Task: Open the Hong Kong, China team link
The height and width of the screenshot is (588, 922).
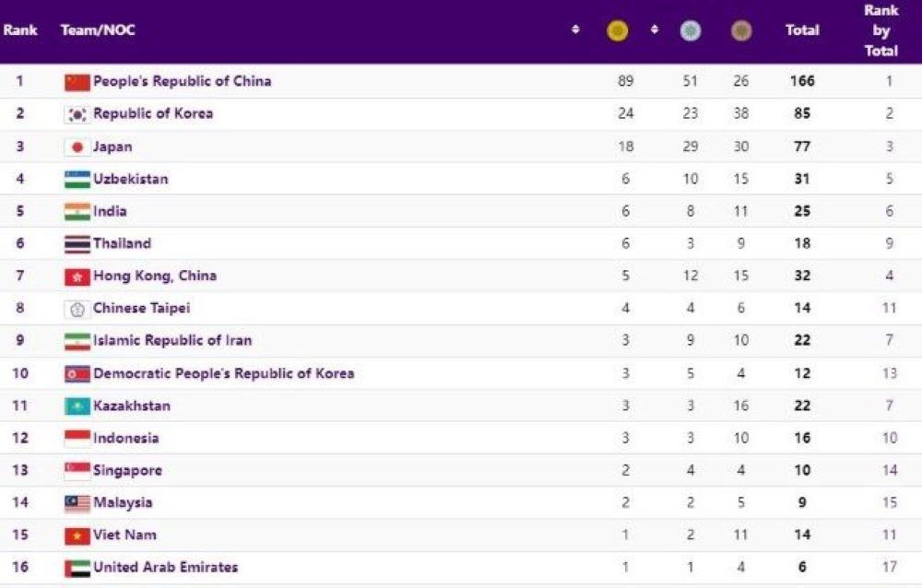Action: click(x=154, y=276)
